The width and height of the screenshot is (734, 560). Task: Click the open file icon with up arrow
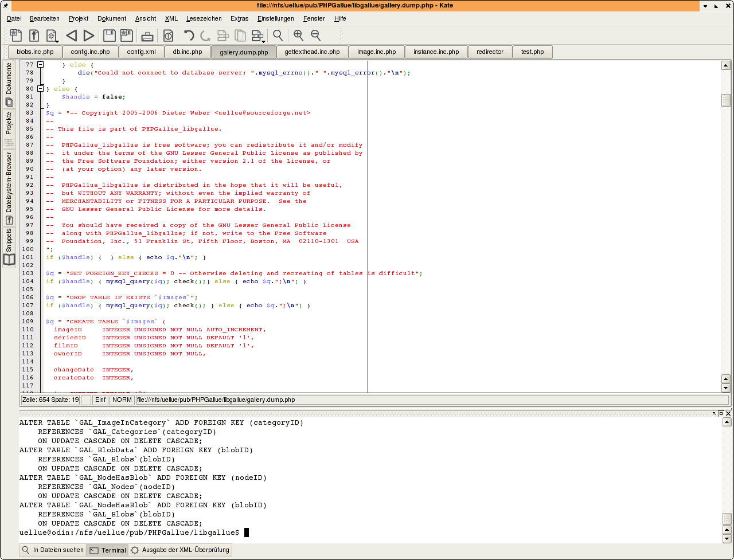(x=34, y=36)
